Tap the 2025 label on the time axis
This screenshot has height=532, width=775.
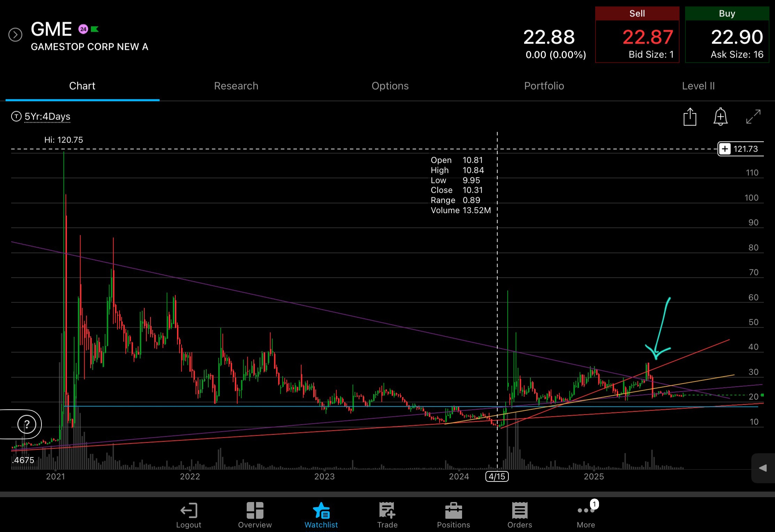pyautogui.click(x=594, y=477)
